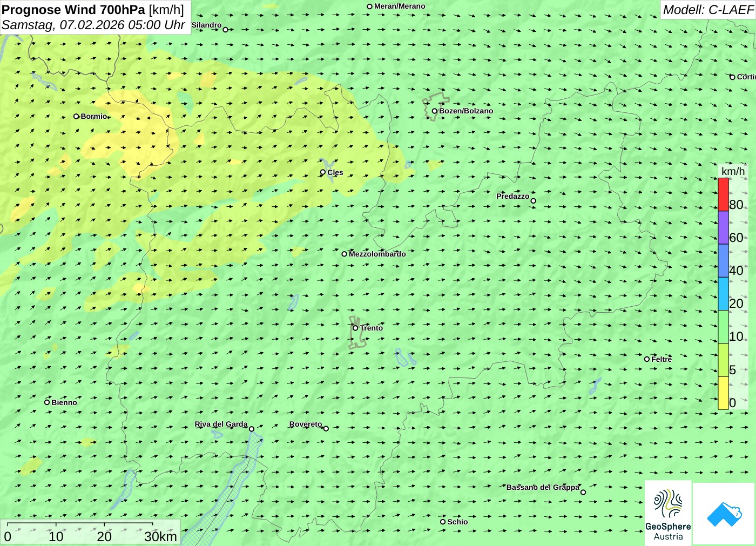Click the Bassano del Grappa marker

[583, 492]
